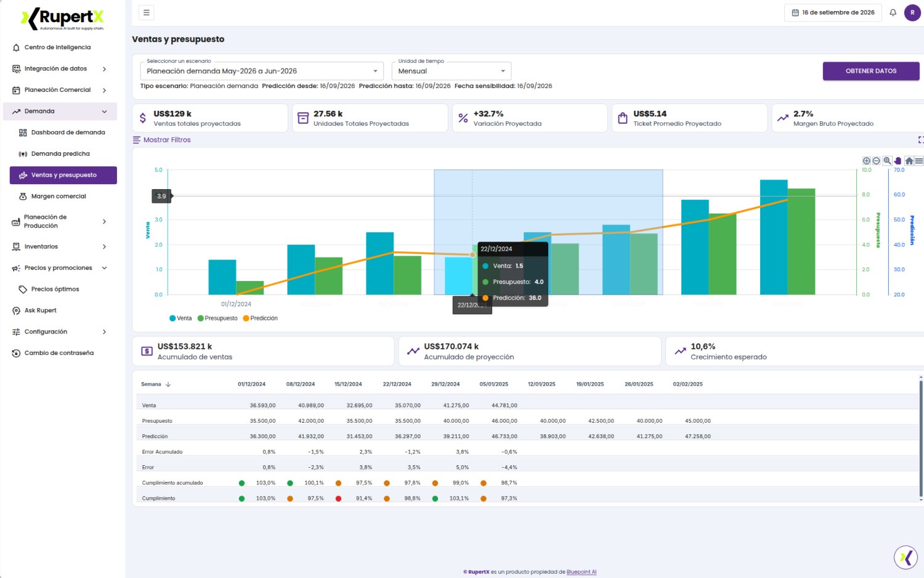Collapse the sidebar with the hamburger button
Screen dimensions: 924x578
coord(147,12)
